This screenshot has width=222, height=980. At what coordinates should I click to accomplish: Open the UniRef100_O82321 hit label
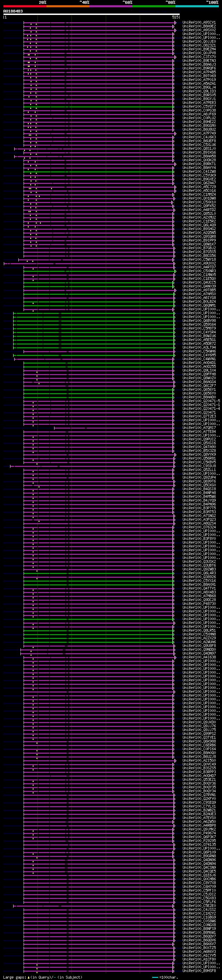pos(199,45)
